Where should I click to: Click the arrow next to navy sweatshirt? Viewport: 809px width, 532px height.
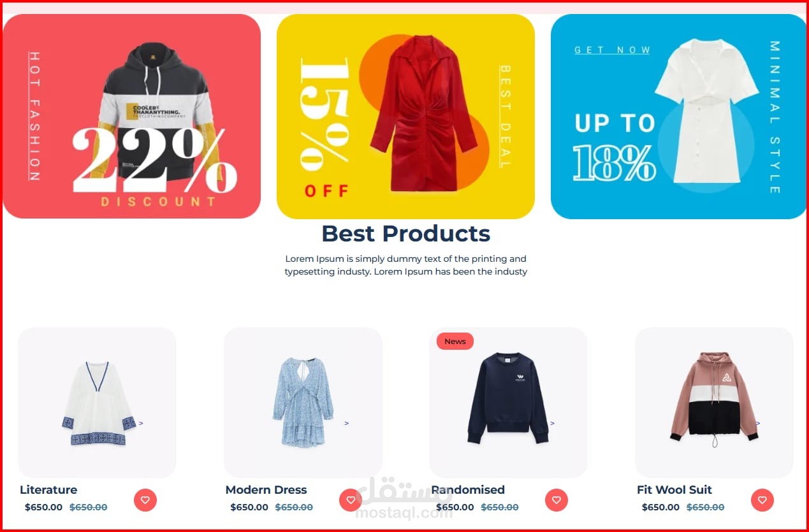tap(552, 423)
